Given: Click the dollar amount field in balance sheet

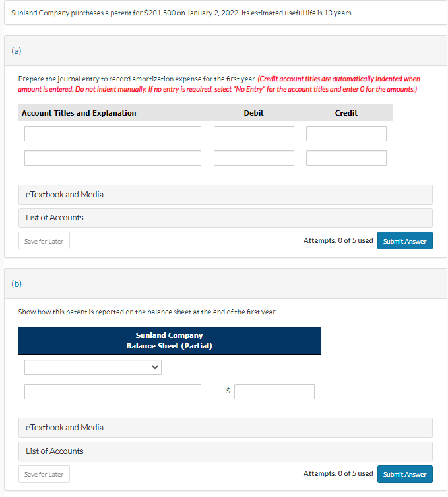Looking at the screenshot, I should [x=274, y=392].
